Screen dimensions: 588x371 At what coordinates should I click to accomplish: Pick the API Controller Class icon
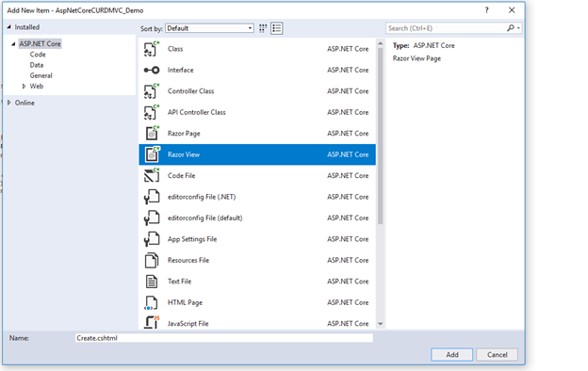(x=152, y=112)
